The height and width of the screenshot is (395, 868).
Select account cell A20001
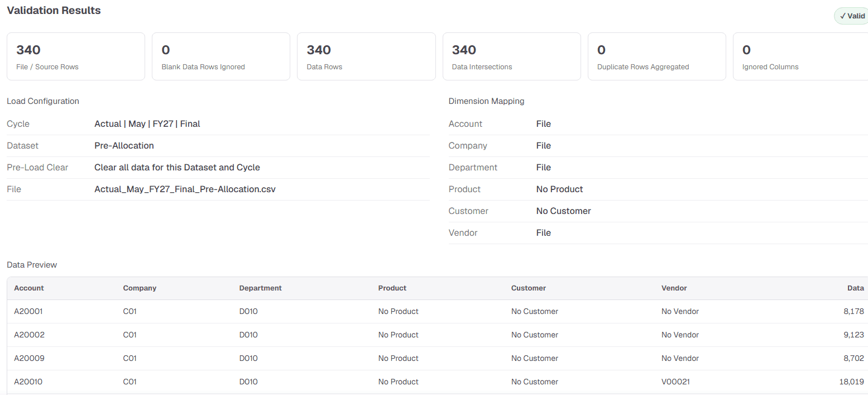pos(28,312)
